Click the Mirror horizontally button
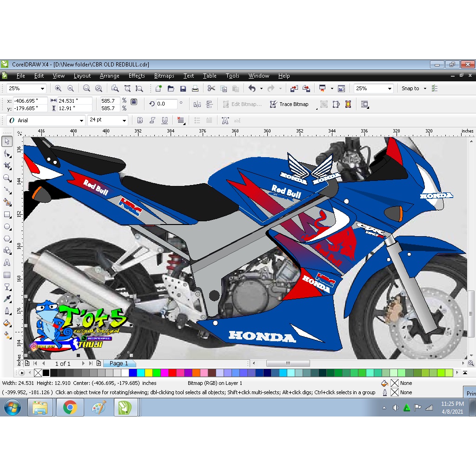Viewport: 476px width, 476px height. pyautogui.click(x=197, y=104)
